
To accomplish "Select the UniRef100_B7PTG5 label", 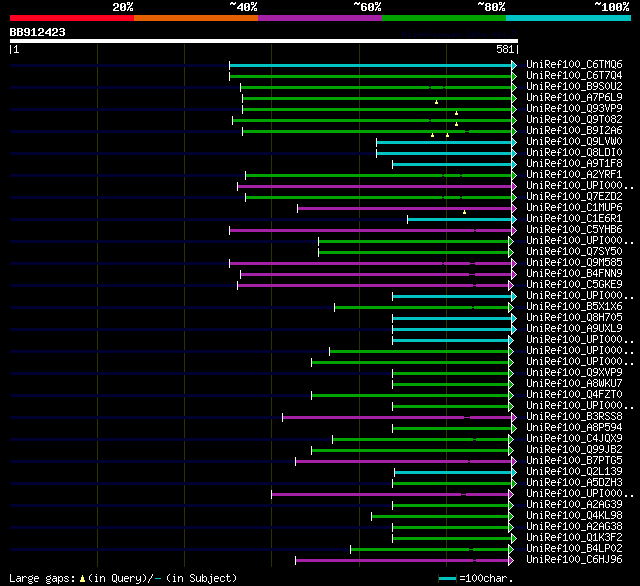I will (574, 461).
